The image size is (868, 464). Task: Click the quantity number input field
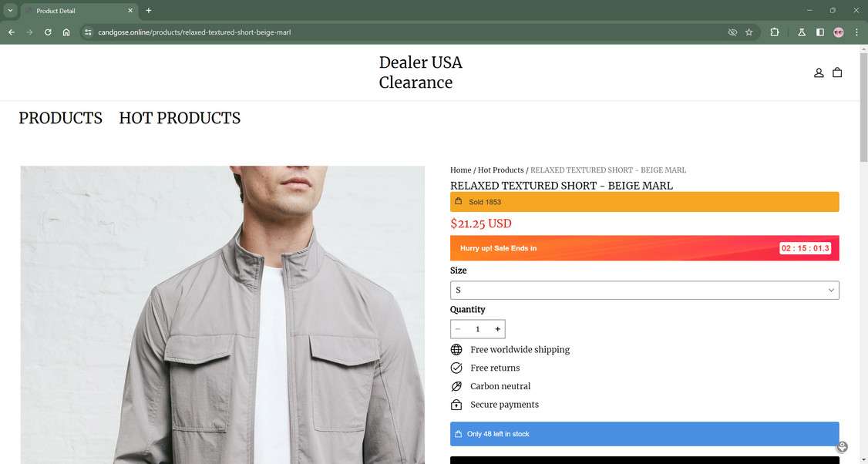point(477,329)
